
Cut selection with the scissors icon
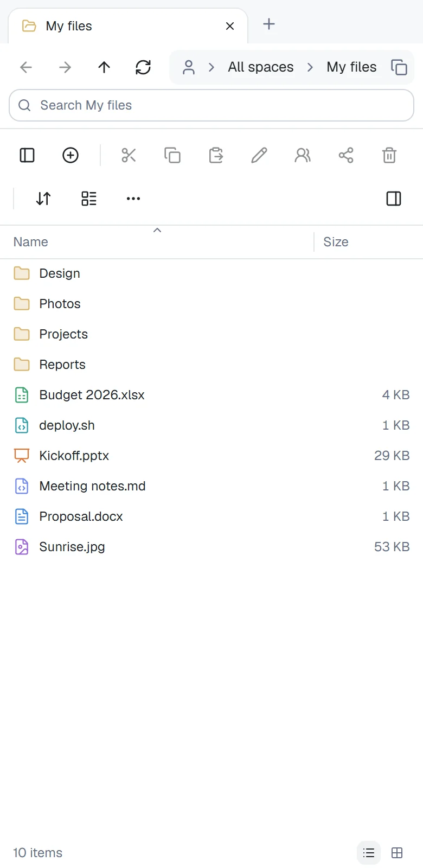pos(129,155)
